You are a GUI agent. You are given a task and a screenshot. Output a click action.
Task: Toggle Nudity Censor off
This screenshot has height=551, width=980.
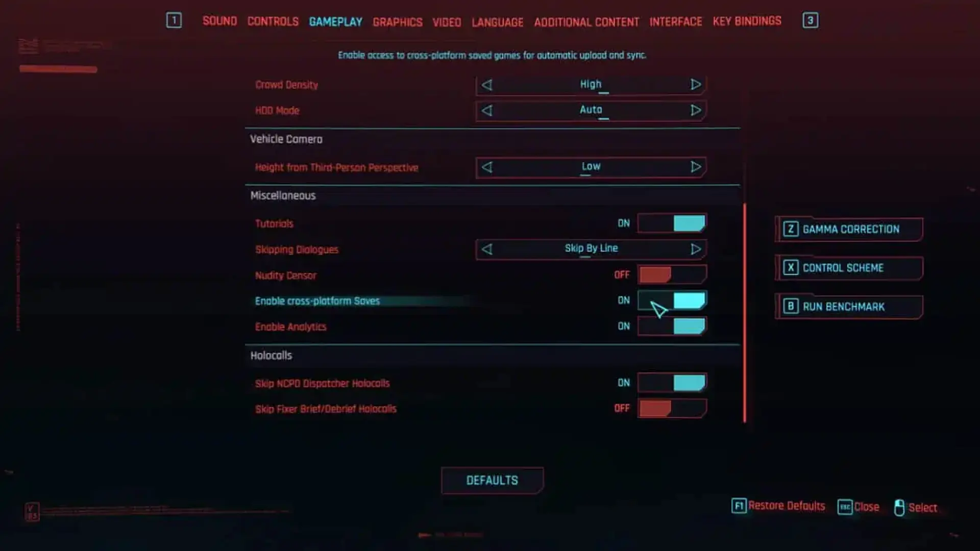[672, 274]
